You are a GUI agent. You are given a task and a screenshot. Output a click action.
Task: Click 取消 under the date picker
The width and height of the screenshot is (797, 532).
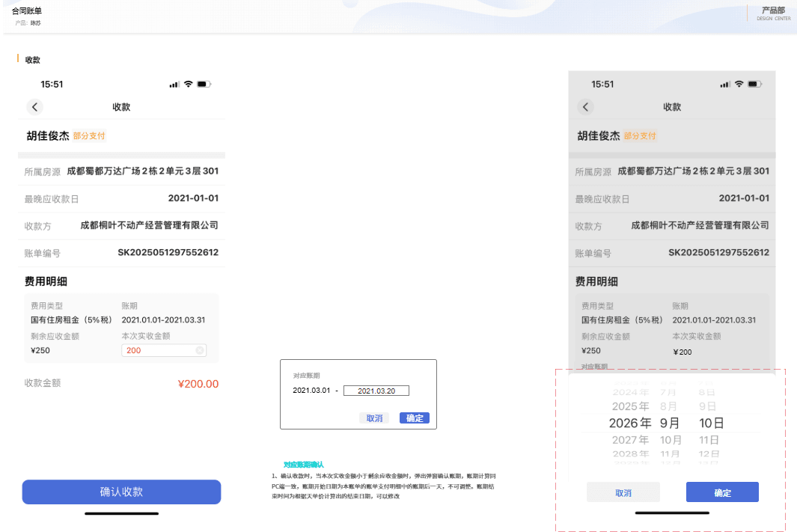click(x=623, y=492)
